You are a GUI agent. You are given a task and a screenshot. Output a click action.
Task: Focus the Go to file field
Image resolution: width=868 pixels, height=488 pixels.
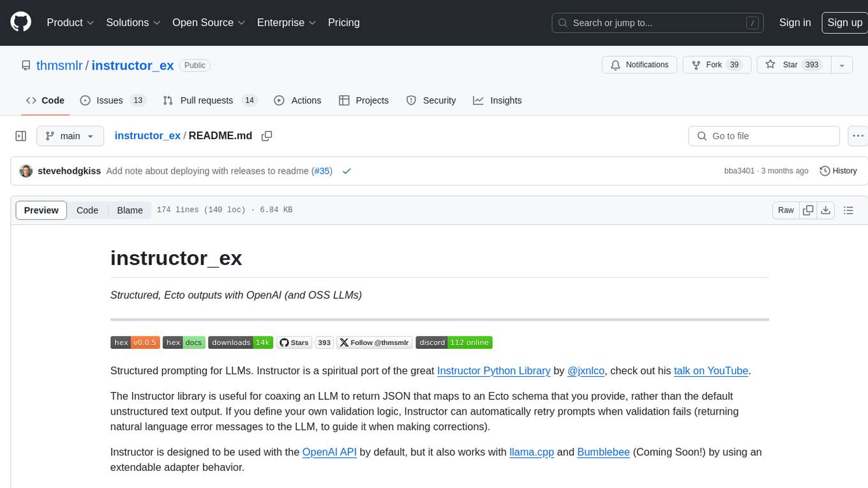point(764,136)
